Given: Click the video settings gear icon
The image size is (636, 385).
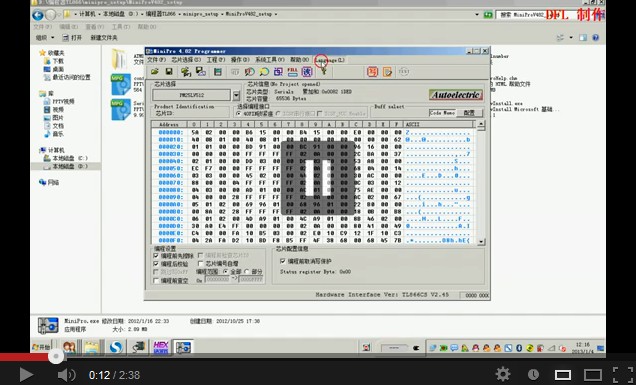Looking at the screenshot, I should (503, 374).
